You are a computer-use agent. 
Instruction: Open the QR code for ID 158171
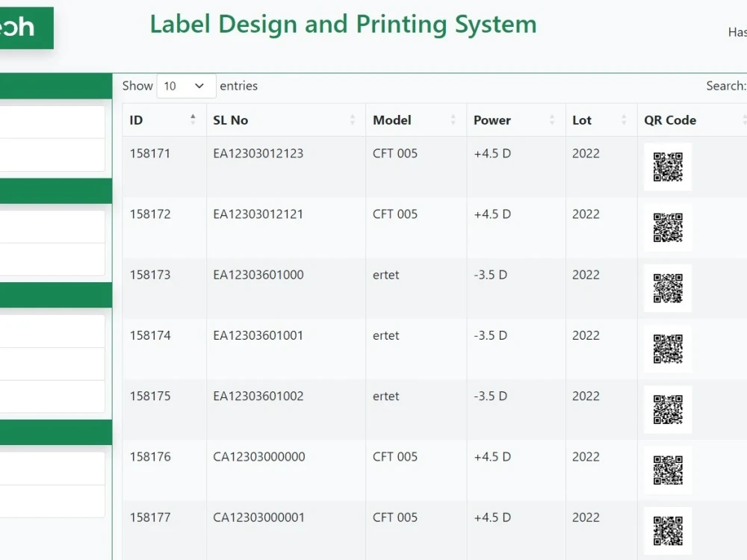pos(667,167)
